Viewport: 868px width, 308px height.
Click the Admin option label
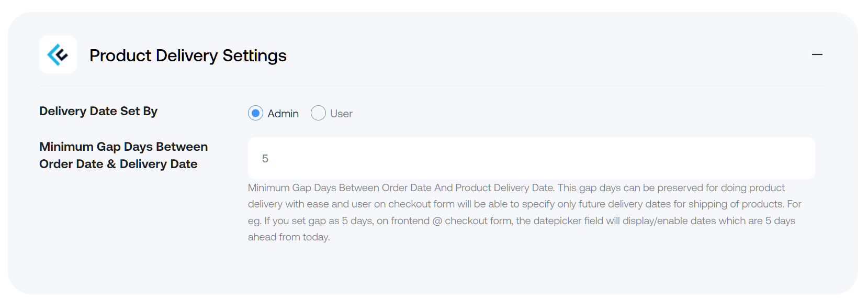pyautogui.click(x=283, y=114)
